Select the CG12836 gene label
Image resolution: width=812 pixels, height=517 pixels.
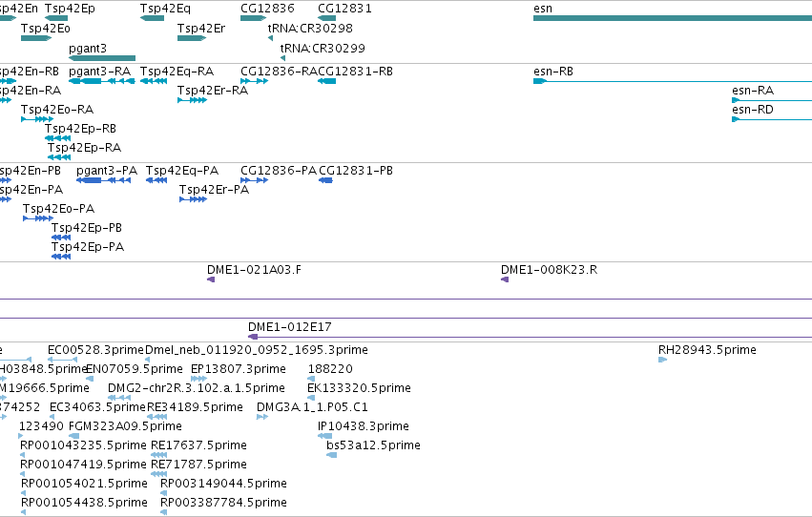267,9
